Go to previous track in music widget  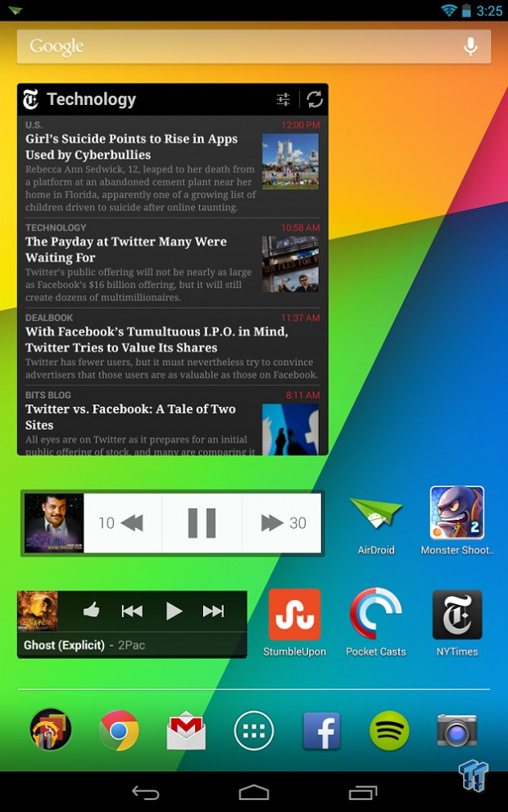[x=132, y=611]
